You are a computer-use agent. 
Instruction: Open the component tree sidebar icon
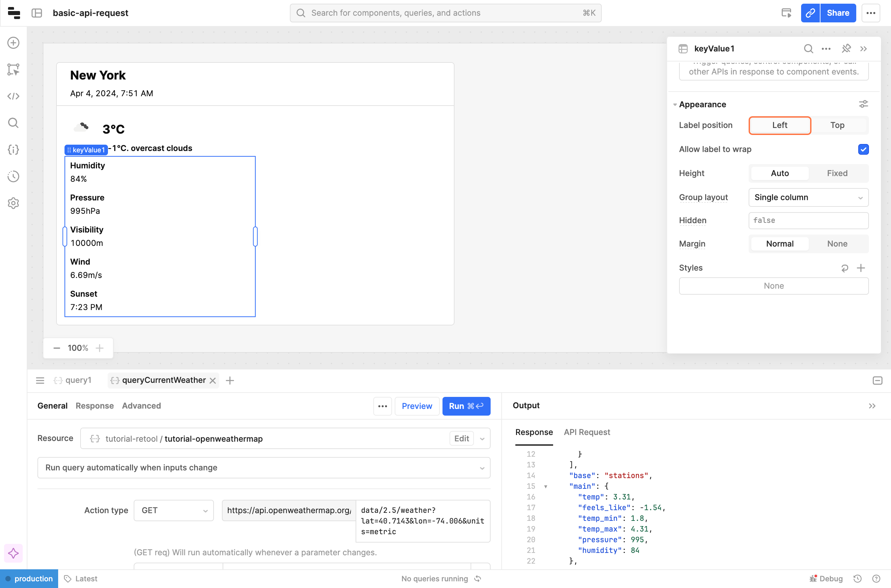[x=13, y=69]
